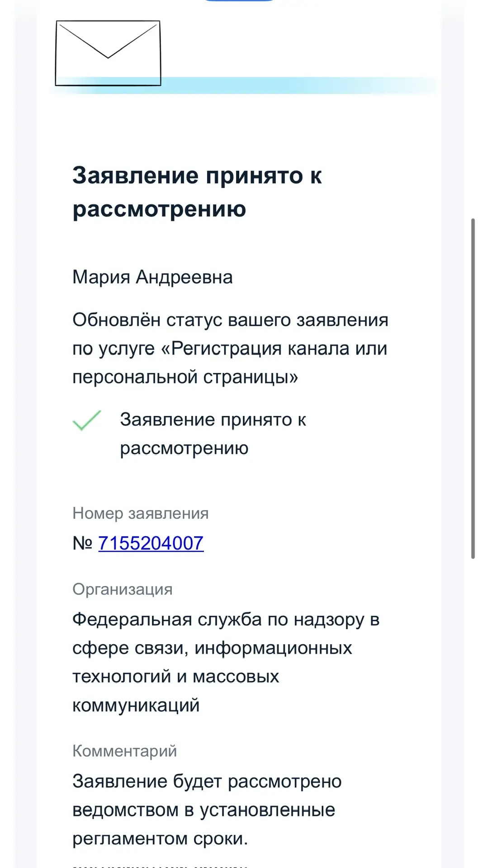
Task: Click the «Обновлён статус вашего заявления» paragraph
Action: point(230,348)
